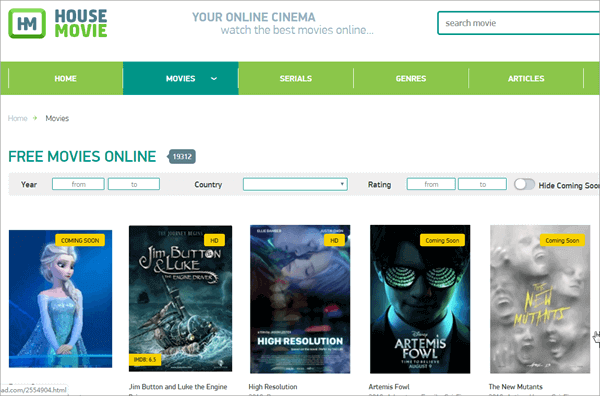Click the Coming Soon badge on New Mutants
600x396 pixels.
click(x=562, y=240)
